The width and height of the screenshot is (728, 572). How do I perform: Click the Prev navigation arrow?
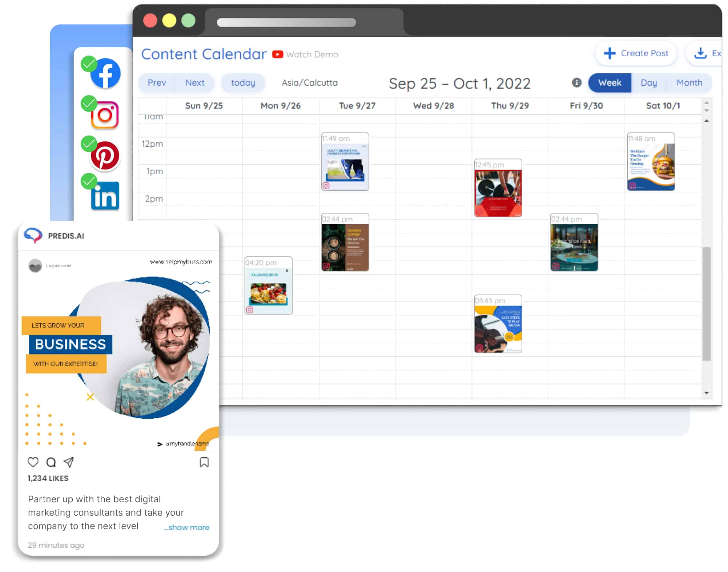[157, 83]
